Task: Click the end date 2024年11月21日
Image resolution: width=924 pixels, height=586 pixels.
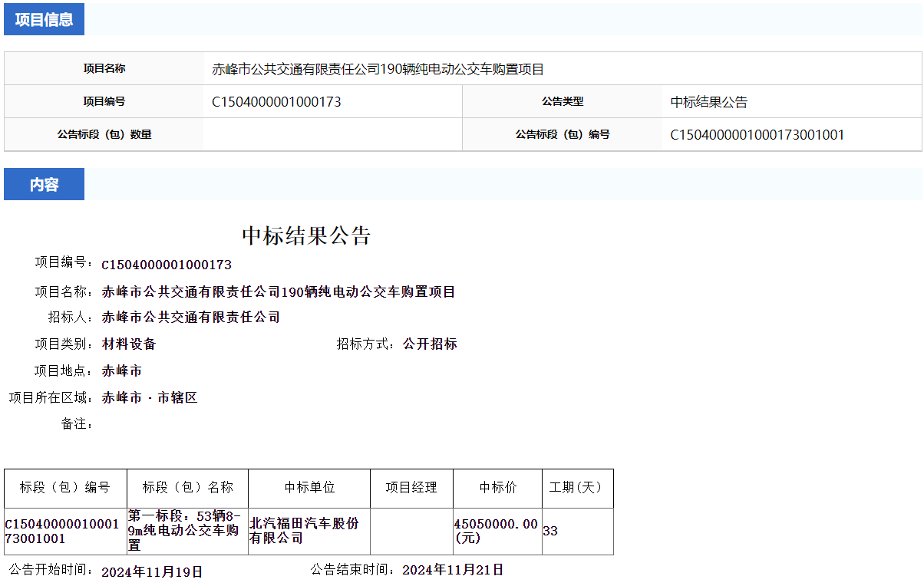Action: click(x=453, y=570)
